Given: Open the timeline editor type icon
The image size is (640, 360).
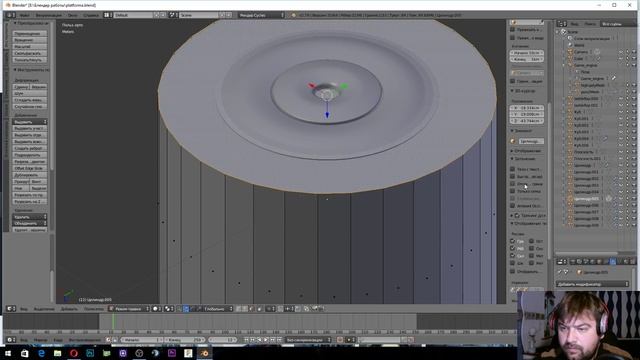Looking at the screenshot, I should coord(10,340).
